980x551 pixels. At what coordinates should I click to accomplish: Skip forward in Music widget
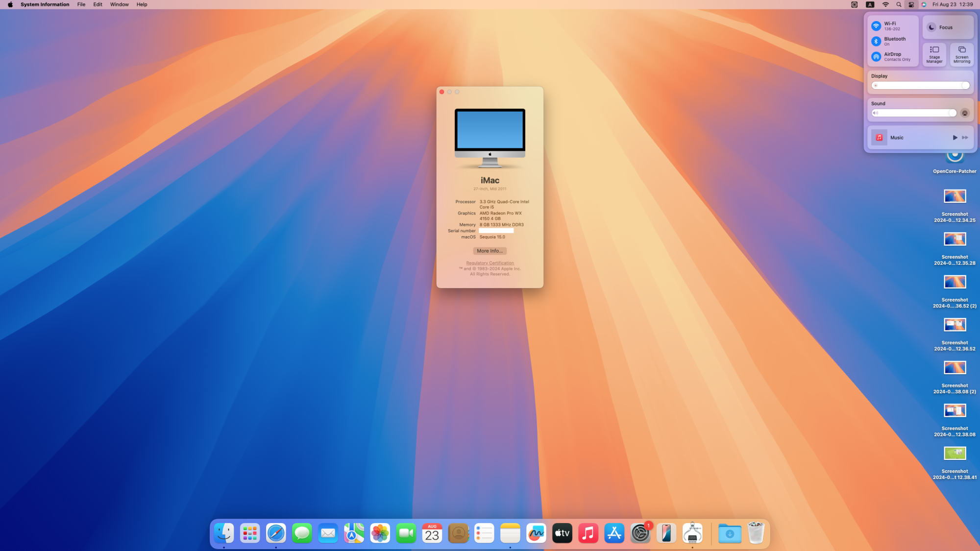965,138
